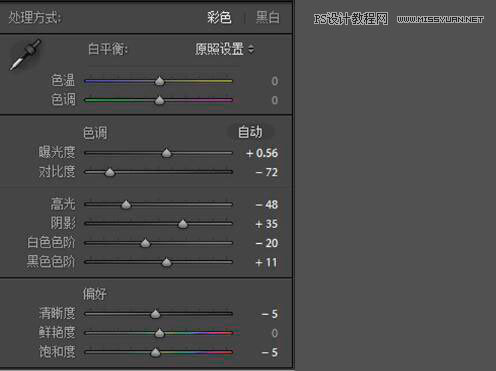Click the 阴影 shadows slider handle
The width and height of the screenshot is (496, 371).
(182, 224)
